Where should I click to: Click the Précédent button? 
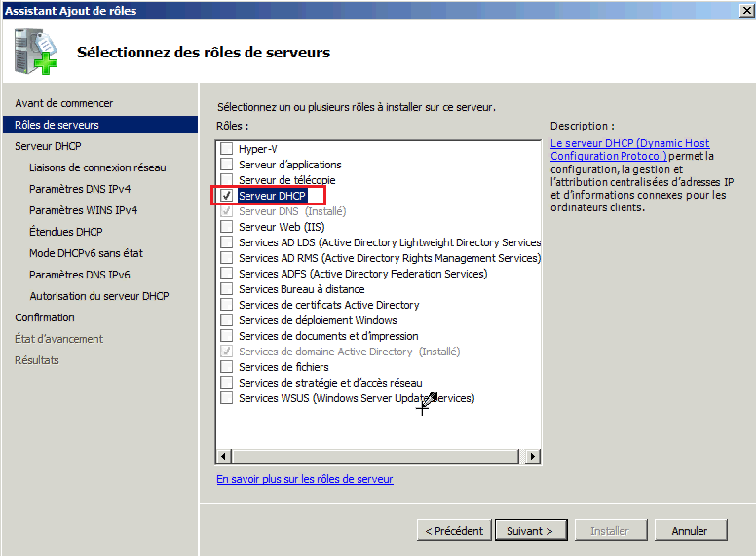click(x=454, y=530)
